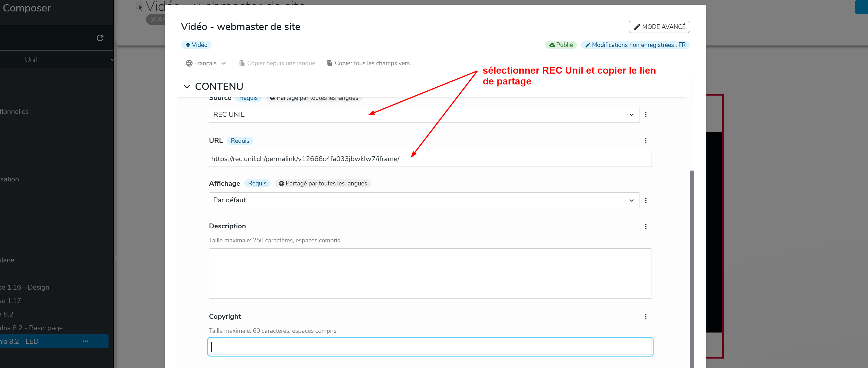Screen dimensions: 868x368
Task: Open three-dot menu next to Description field
Action: (x=645, y=226)
